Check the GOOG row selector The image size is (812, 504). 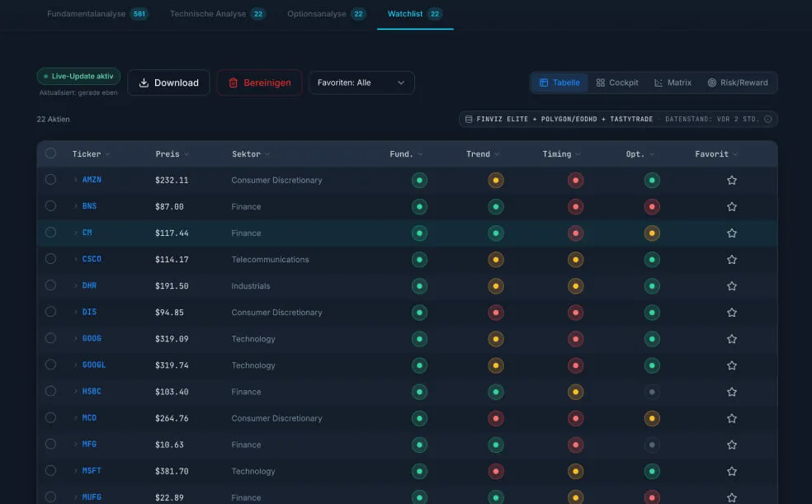(x=50, y=338)
